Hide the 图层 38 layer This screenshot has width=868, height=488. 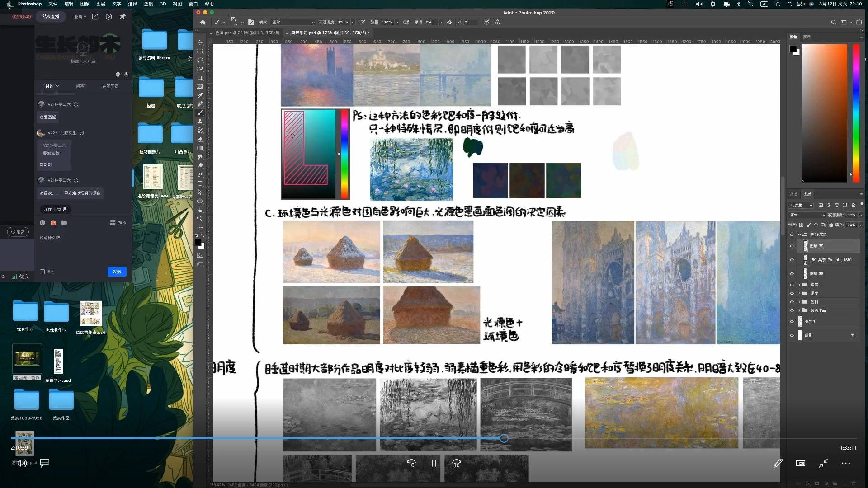point(792,274)
